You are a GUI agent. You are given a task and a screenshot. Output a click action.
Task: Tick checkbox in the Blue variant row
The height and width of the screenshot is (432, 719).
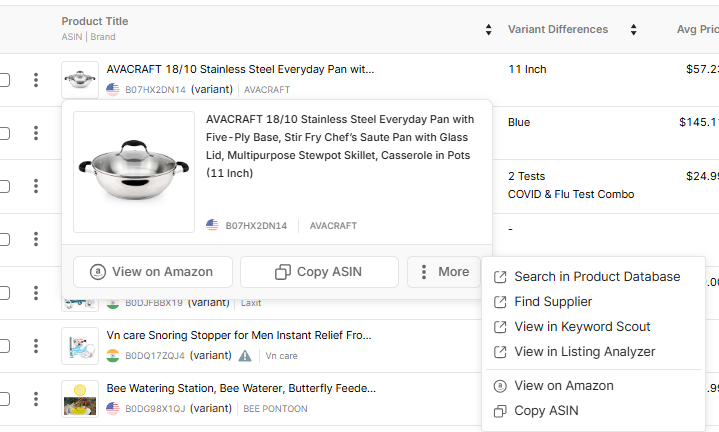click(4, 133)
